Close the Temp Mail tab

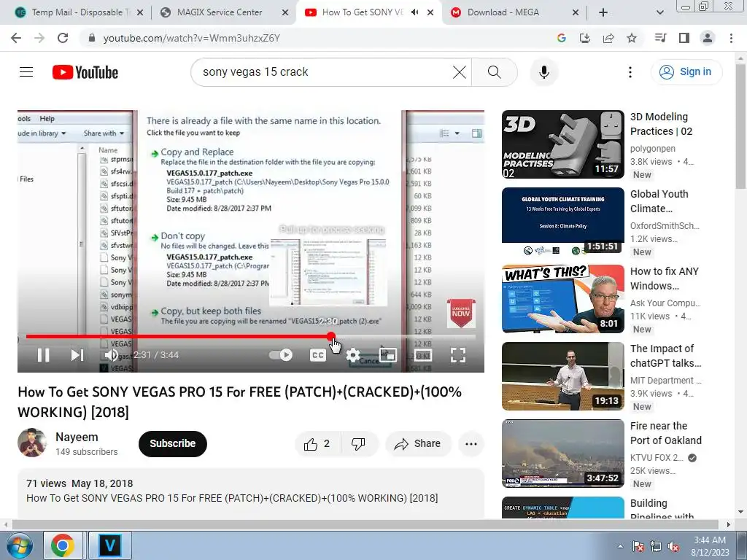pos(139,12)
